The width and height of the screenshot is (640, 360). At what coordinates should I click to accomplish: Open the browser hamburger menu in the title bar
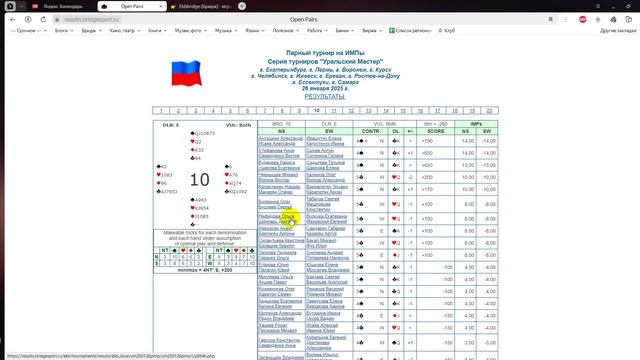click(x=598, y=6)
